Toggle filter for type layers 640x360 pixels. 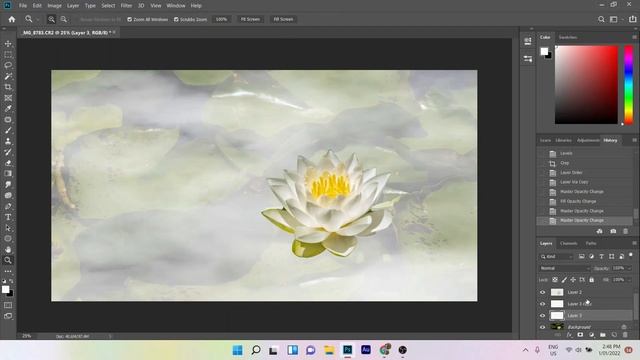[x=601, y=256]
